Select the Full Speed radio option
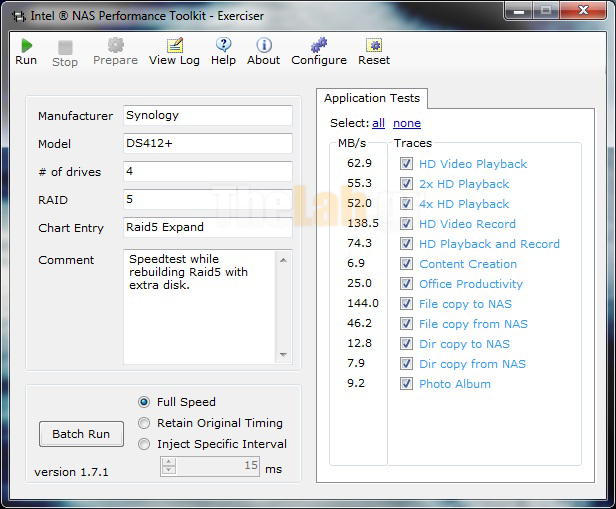Screen dimensions: 616x509 click(x=144, y=402)
